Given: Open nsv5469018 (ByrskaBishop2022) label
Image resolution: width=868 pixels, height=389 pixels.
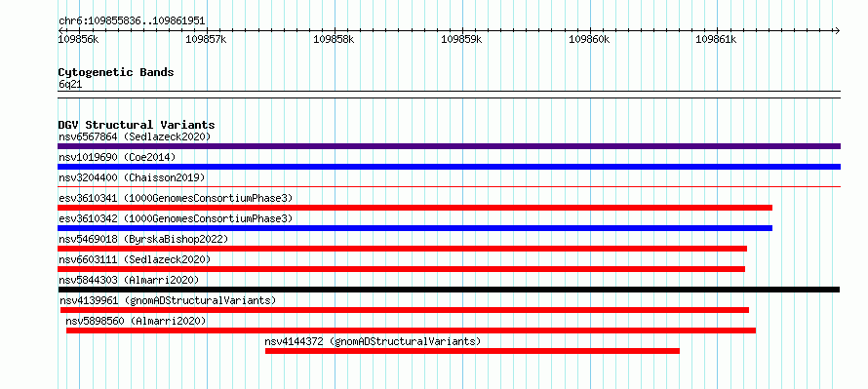Looking at the screenshot, I should [x=143, y=239].
